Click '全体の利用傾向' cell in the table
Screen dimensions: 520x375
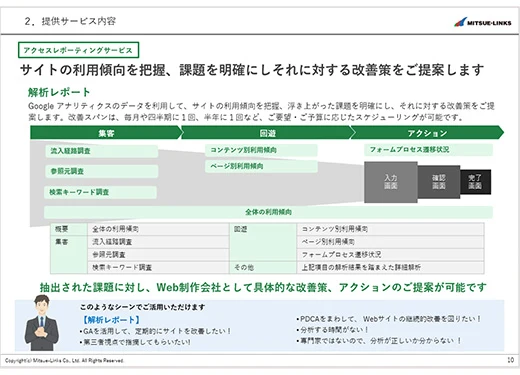(x=158, y=229)
